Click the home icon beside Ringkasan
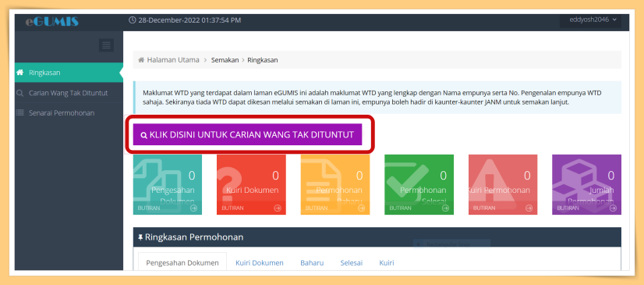 (x=19, y=73)
